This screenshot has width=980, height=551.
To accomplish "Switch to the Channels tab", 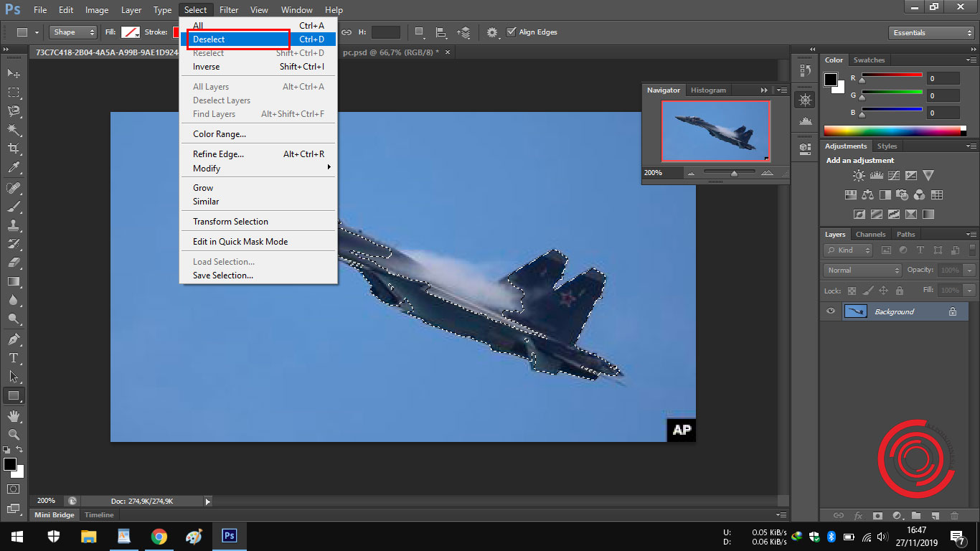I will [870, 235].
